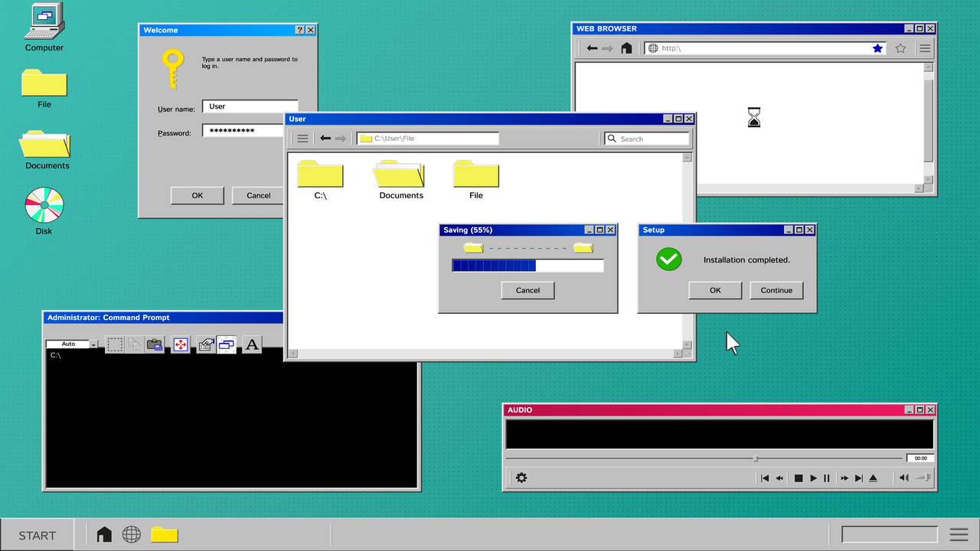This screenshot has width=980, height=551.
Task: Toggle the blue favorite star in address bar
Action: pos(877,47)
